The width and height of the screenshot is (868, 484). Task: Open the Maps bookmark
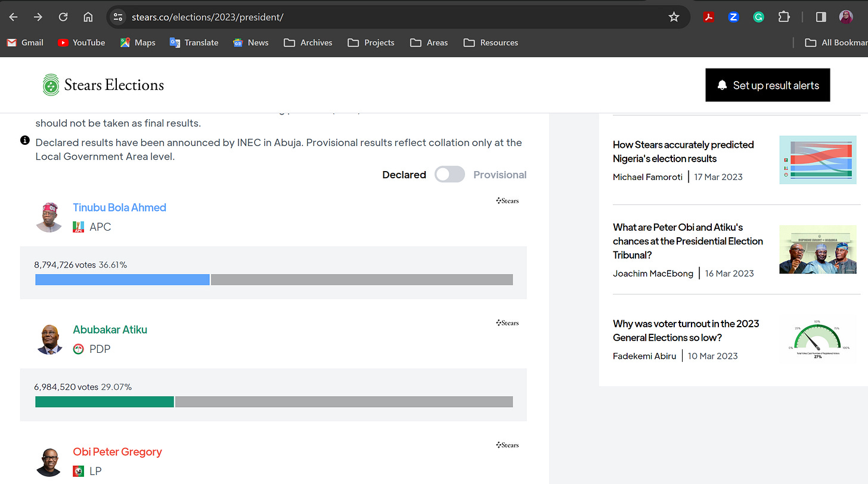click(138, 42)
